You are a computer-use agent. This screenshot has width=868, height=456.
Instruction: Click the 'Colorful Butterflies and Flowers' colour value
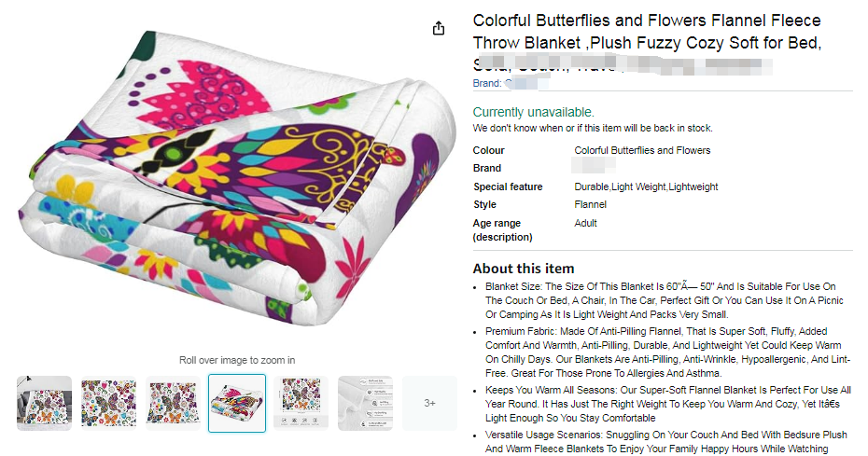[642, 150]
